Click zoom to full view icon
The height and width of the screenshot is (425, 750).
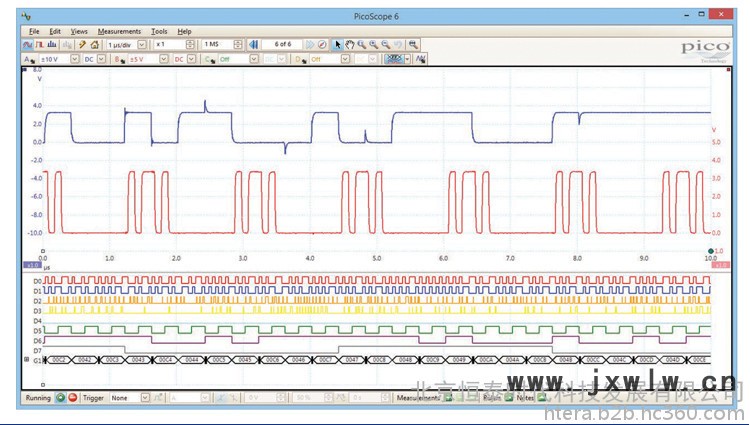point(413,44)
